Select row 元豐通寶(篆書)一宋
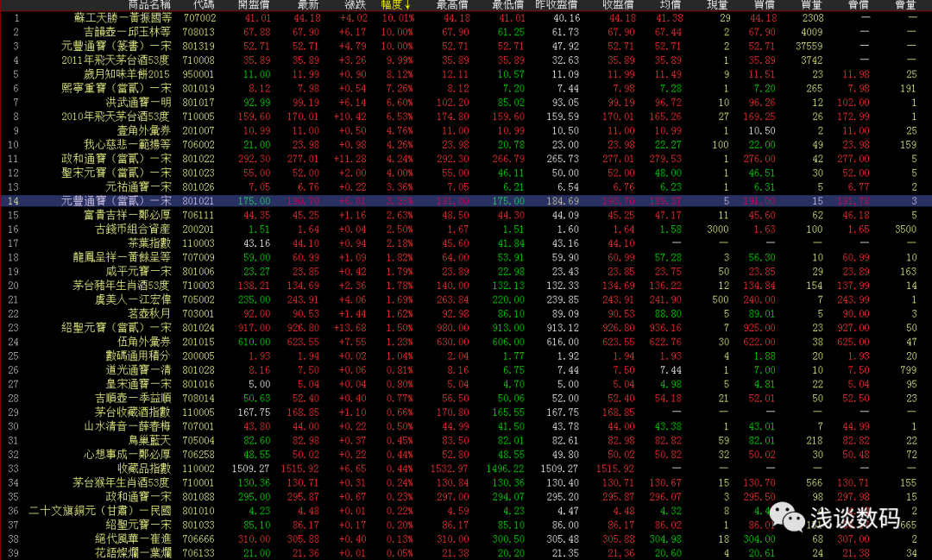The image size is (932, 560). pyautogui.click(x=466, y=47)
